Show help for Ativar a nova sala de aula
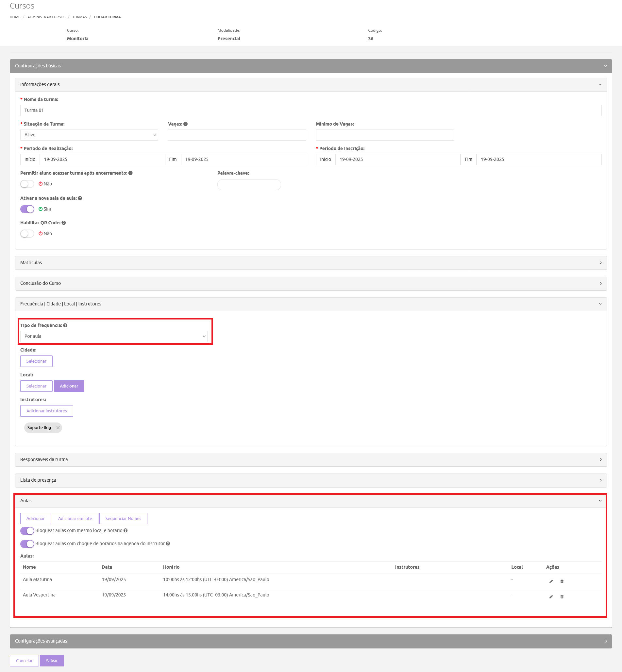The image size is (622, 672). pyautogui.click(x=80, y=198)
